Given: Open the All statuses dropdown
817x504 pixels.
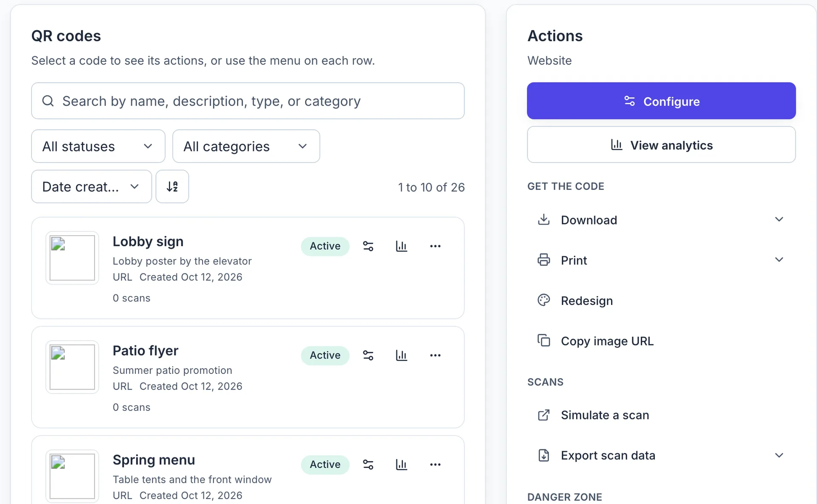Looking at the screenshot, I should click(x=98, y=146).
